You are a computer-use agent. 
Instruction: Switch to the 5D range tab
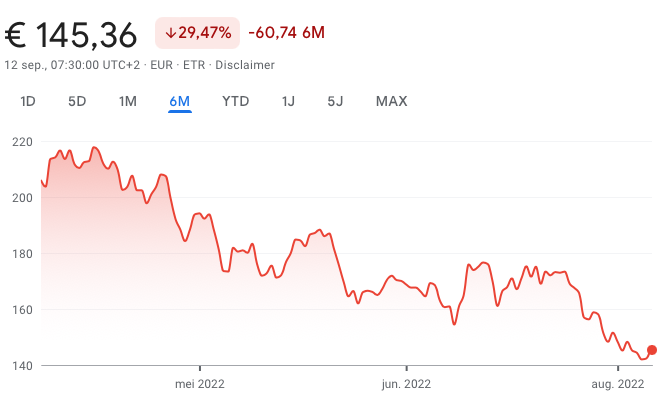pyautogui.click(x=77, y=101)
